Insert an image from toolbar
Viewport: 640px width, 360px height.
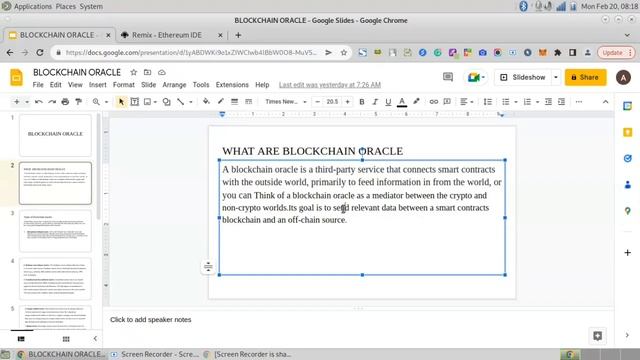148,102
